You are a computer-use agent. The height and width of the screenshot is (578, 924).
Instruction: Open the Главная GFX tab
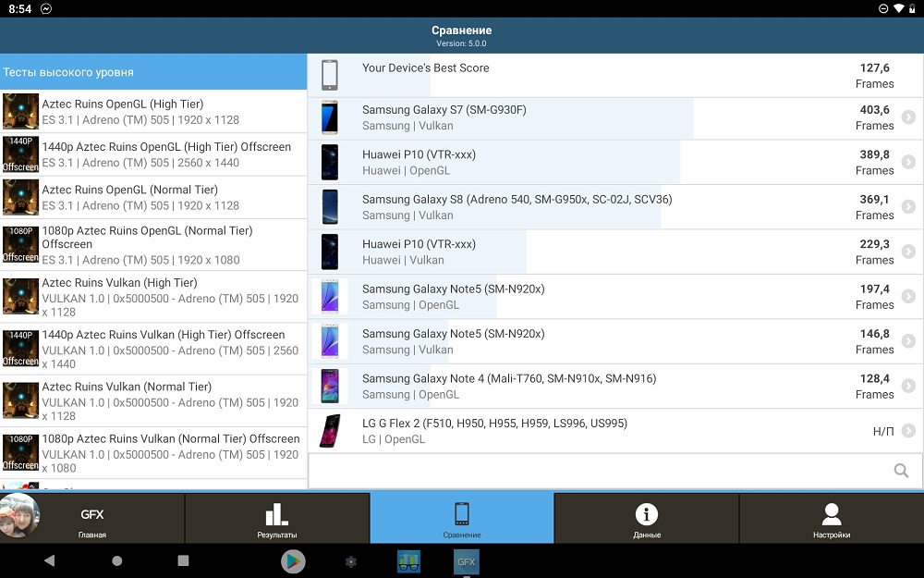pyautogui.click(x=92, y=519)
